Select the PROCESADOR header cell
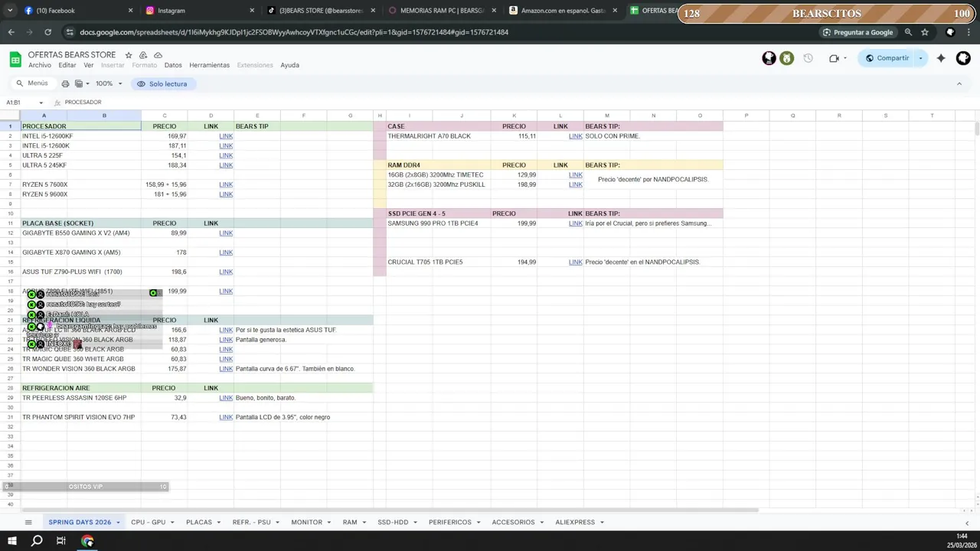Image resolution: width=980 pixels, height=551 pixels. pos(81,126)
